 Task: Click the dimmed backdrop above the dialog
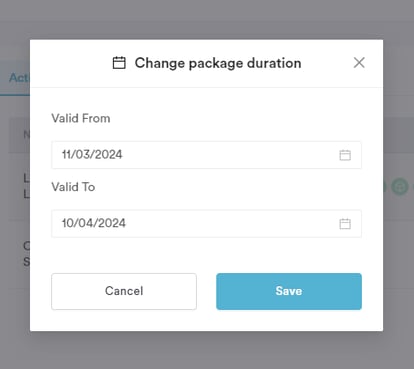click(207, 19)
